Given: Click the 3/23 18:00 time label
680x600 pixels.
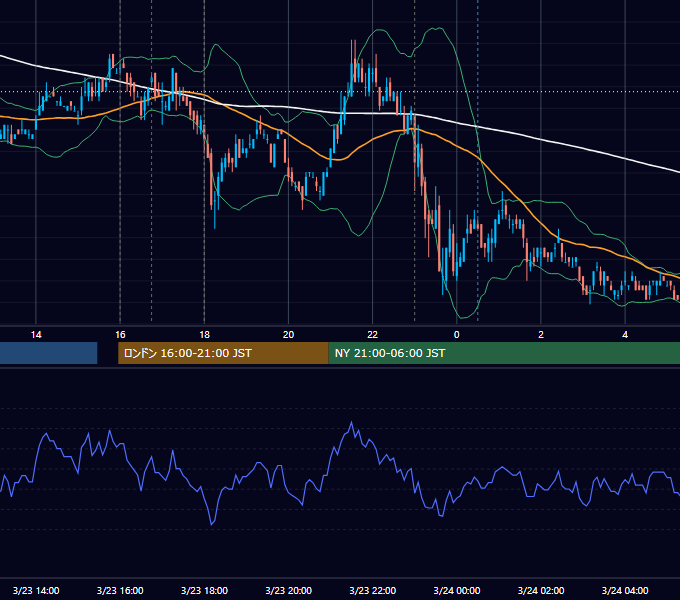Looking at the screenshot, I should pyautogui.click(x=204, y=590).
